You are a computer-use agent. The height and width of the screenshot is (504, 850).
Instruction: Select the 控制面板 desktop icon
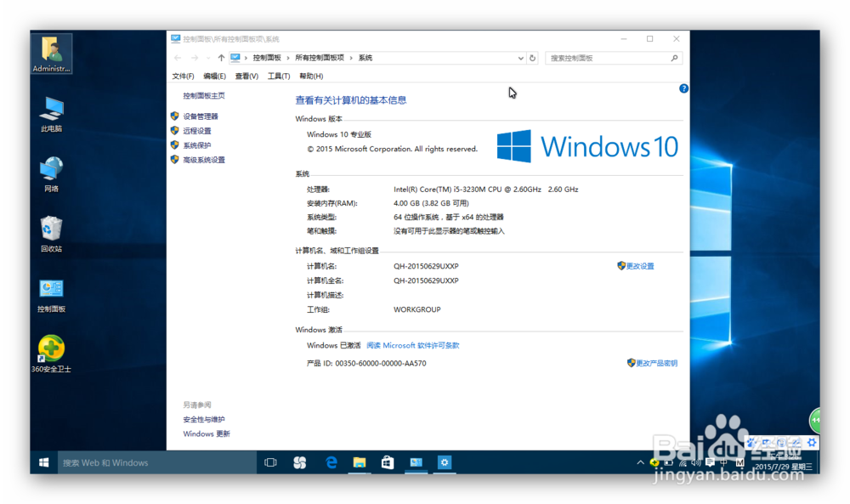[x=51, y=296]
